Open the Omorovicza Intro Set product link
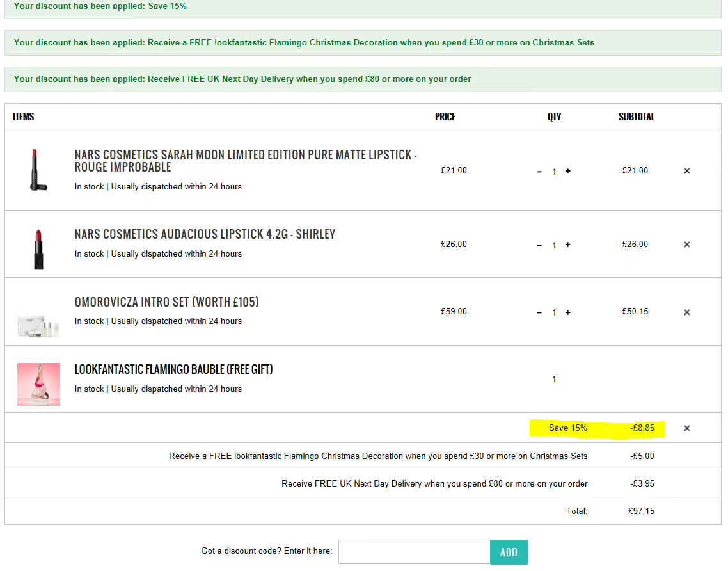The image size is (728, 571). click(166, 302)
